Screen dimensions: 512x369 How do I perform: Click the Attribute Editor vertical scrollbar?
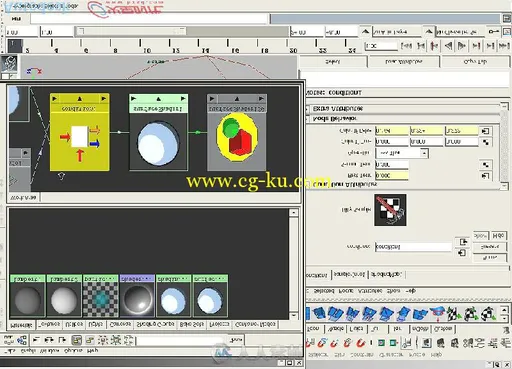[505, 147]
